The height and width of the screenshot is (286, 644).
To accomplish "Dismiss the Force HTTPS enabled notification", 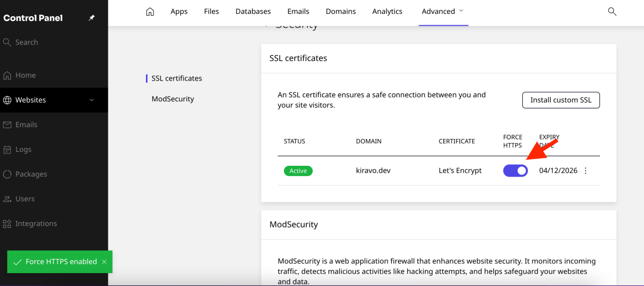I will (104, 262).
